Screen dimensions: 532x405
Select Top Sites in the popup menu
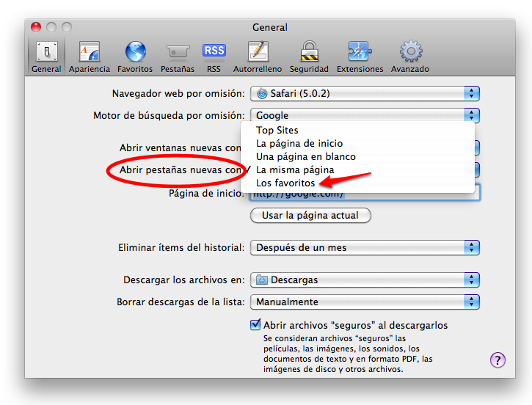(x=277, y=131)
